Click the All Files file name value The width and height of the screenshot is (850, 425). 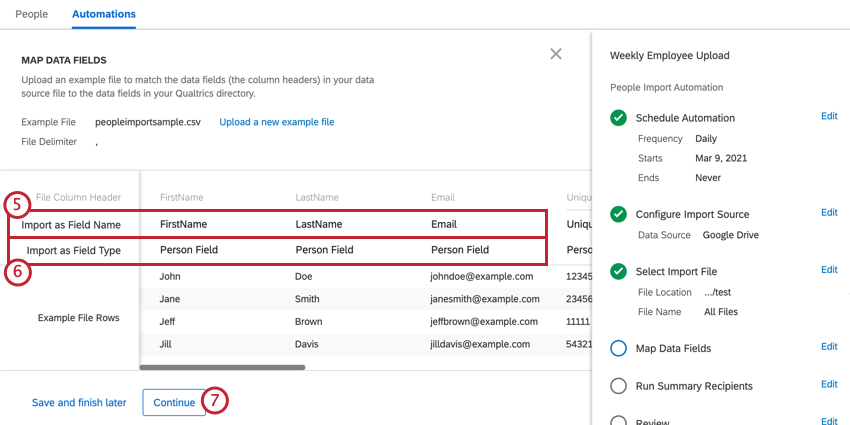point(721,312)
